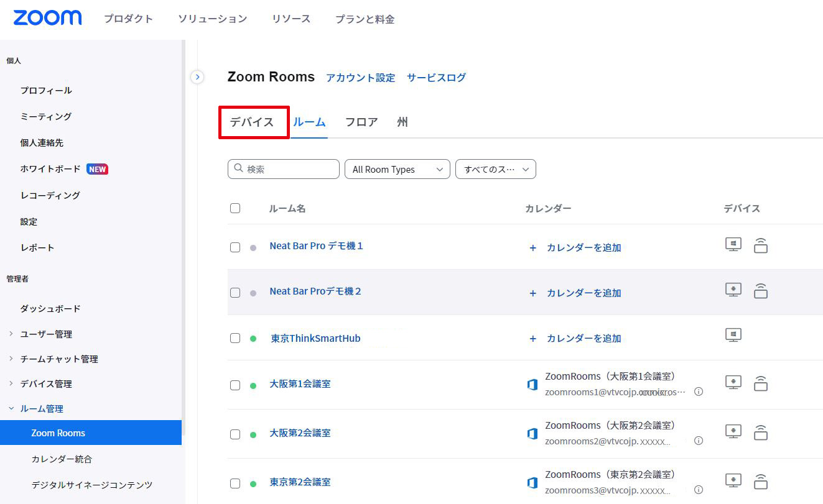Click controller device icon for Neat Bar Pro デモ機１
Viewport: 823px width, 504px height.
click(760, 245)
